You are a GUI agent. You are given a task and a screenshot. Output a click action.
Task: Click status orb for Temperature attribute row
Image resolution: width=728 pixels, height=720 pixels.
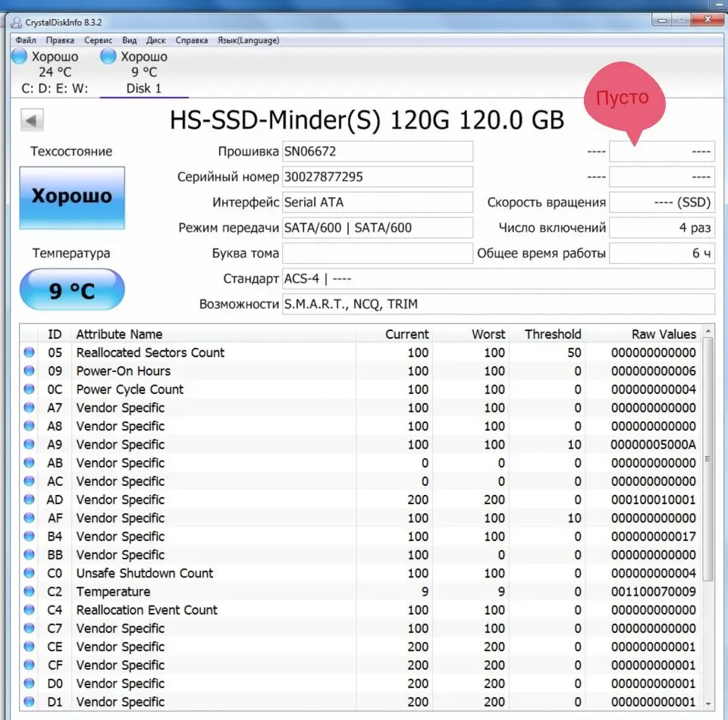point(30,592)
